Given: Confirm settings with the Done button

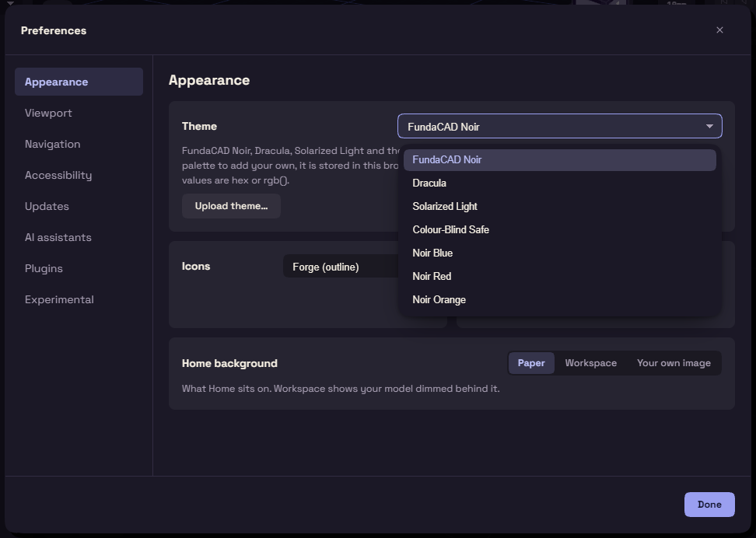Looking at the screenshot, I should pyautogui.click(x=709, y=505).
